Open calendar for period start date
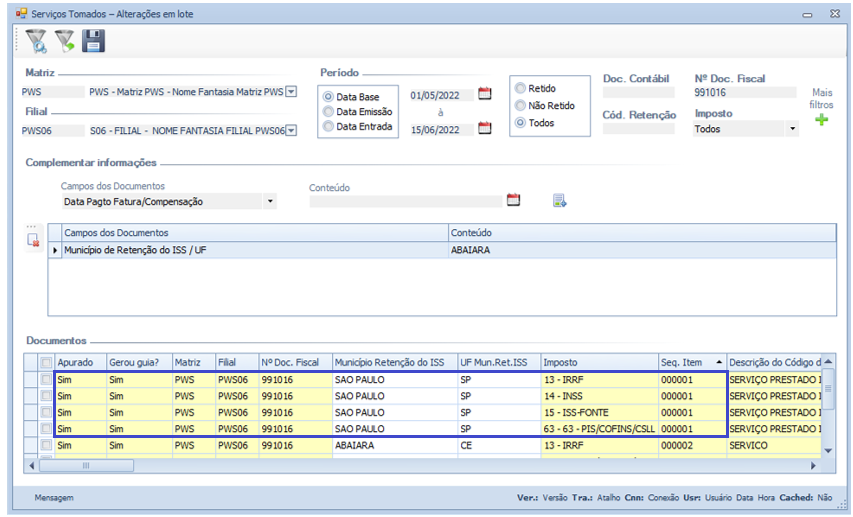The height and width of the screenshot is (517, 853). (485, 94)
